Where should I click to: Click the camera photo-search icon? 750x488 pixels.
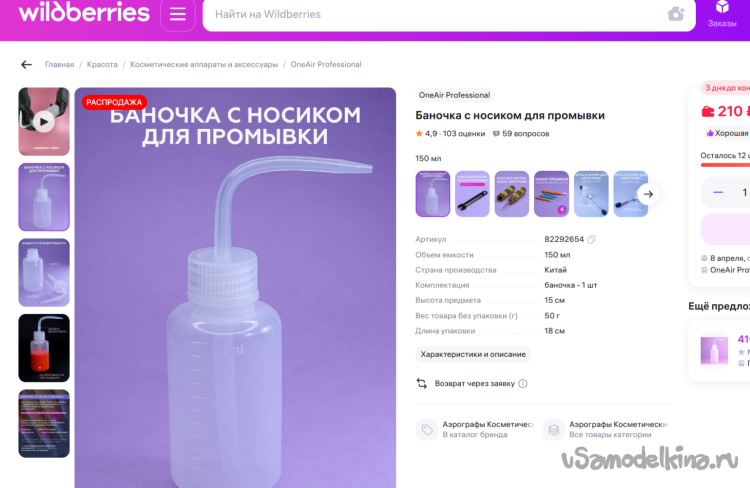[676, 14]
